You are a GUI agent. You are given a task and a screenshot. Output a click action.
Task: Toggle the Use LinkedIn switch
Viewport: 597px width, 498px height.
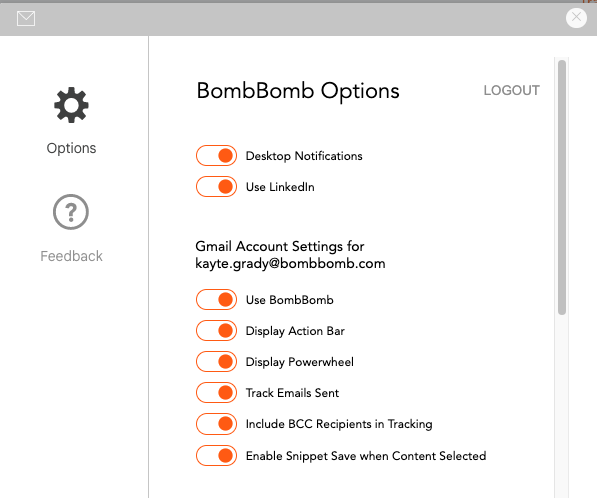coord(216,187)
